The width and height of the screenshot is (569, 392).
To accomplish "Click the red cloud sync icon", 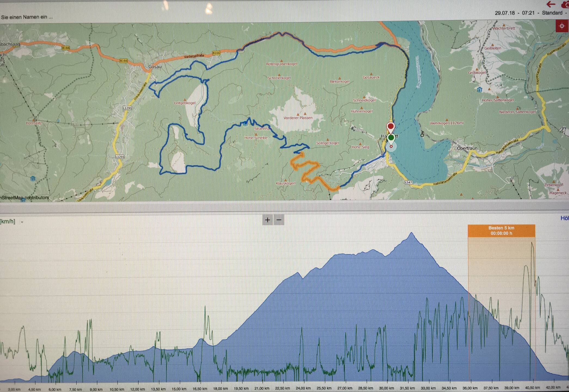I will tap(565, 5).
